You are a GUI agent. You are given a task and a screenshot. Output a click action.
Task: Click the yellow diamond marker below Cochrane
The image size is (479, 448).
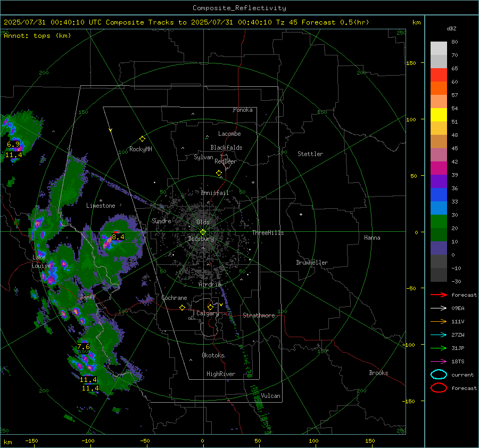tap(182, 307)
